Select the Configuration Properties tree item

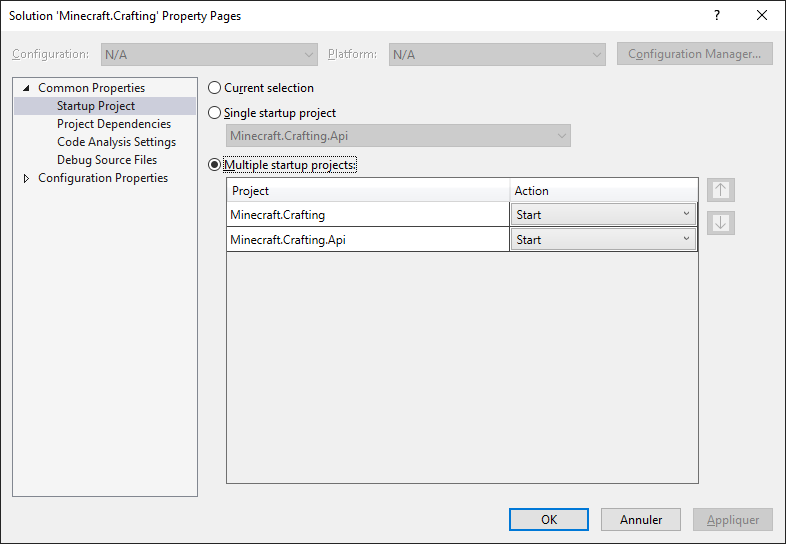click(x=103, y=178)
